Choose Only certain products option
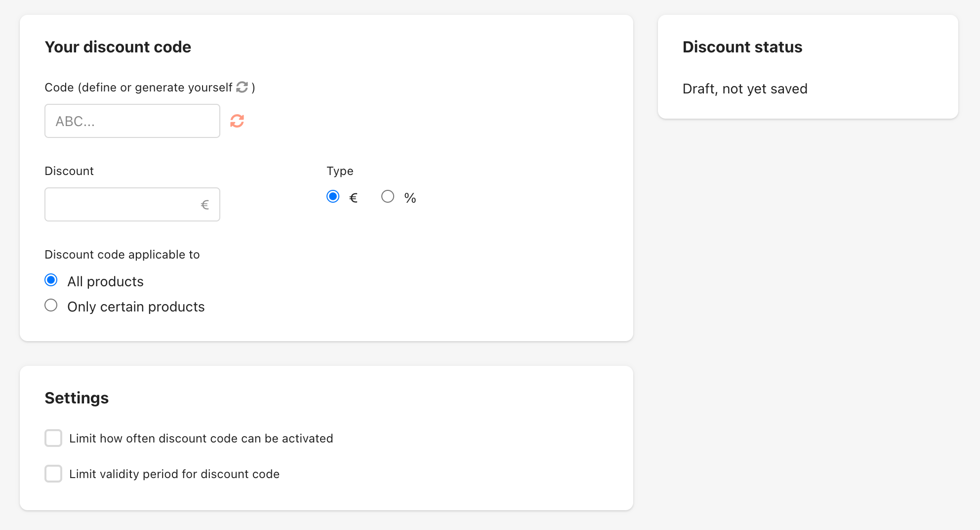Viewport: 980px width, 530px height. [x=51, y=305]
